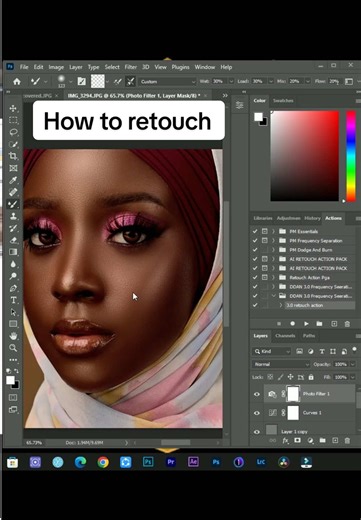361x520 pixels.
Task: Select the Mixer Brush tool in toolbox
Action: [x=13, y=204]
